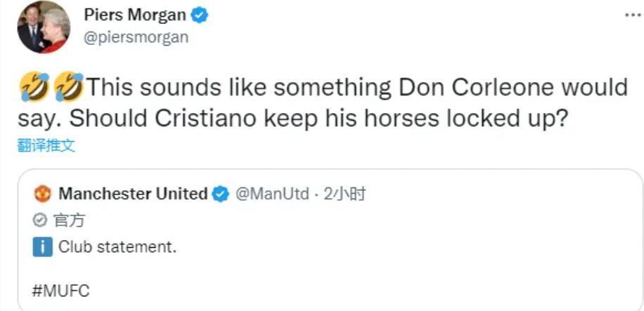This screenshot has width=644, height=311.
Task: Click the Piers Morgan display name
Action: click(135, 15)
